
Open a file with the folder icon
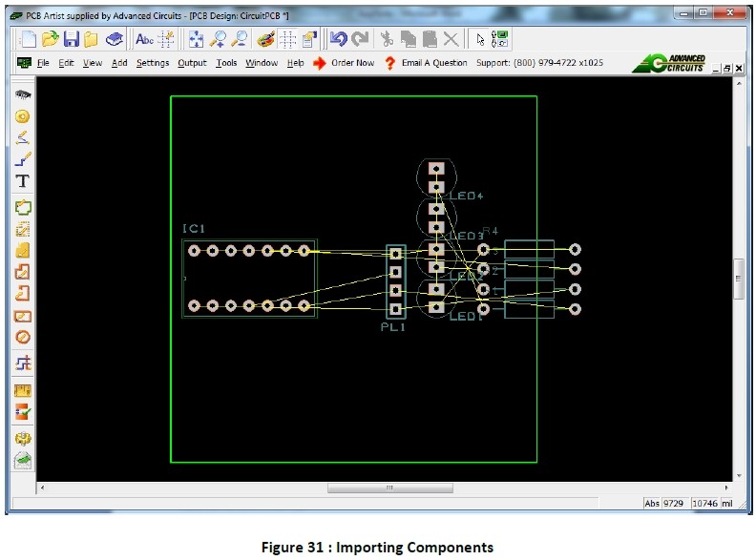click(x=50, y=39)
